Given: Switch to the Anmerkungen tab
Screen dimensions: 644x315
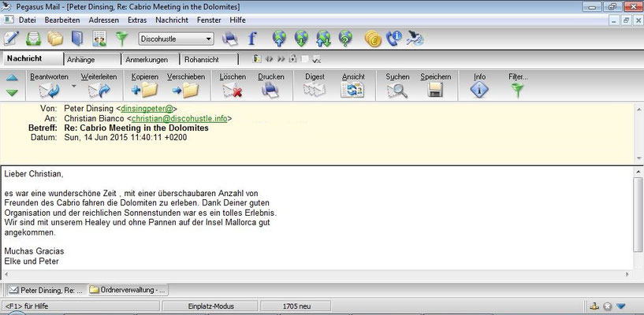Looking at the screenshot, I should click(151, 60).
